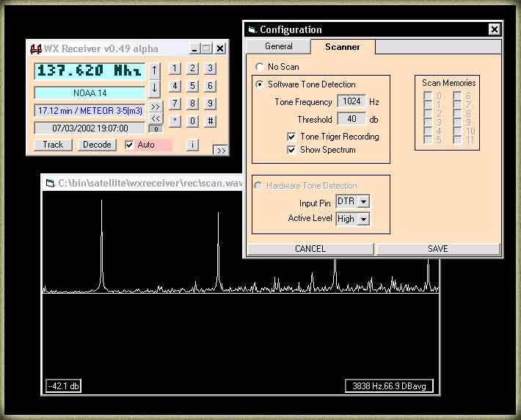The image size is (521, 420).
Task: Click the Threshold value field
Action: click(x=351, y=119)
